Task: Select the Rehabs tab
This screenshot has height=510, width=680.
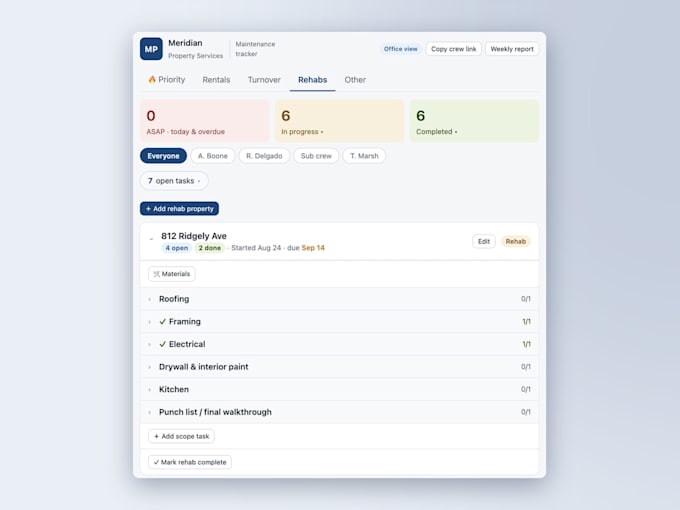Action: [x=312, y=80]
